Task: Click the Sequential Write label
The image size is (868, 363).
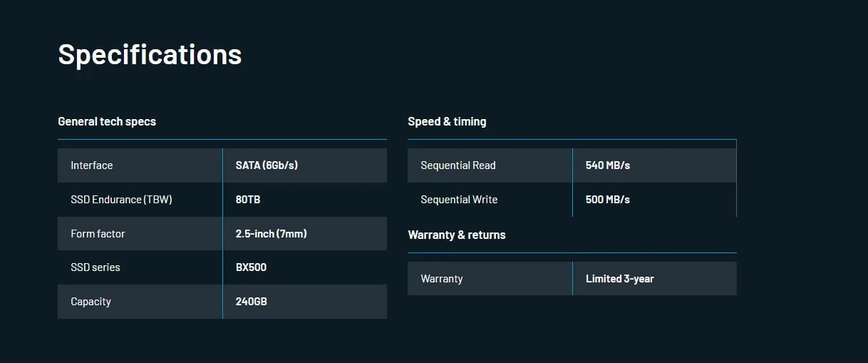Action: pyautogui.click(x=459, y=200)
